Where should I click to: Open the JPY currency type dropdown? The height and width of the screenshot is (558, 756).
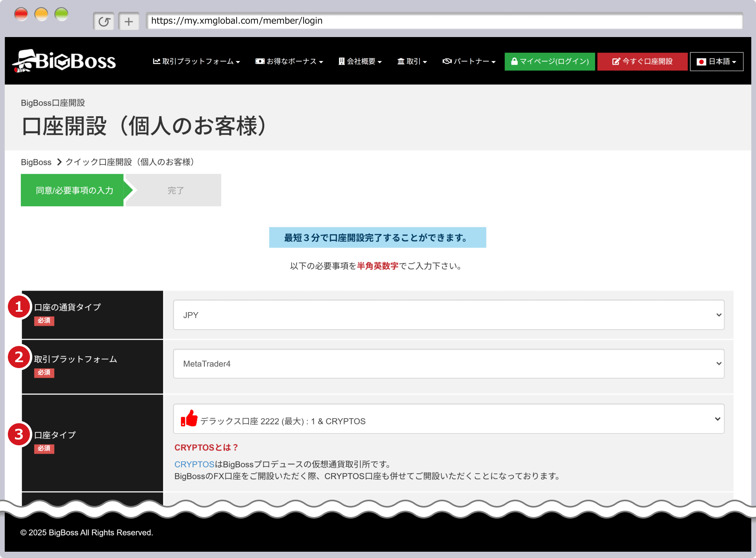click(x=449, y=315)
